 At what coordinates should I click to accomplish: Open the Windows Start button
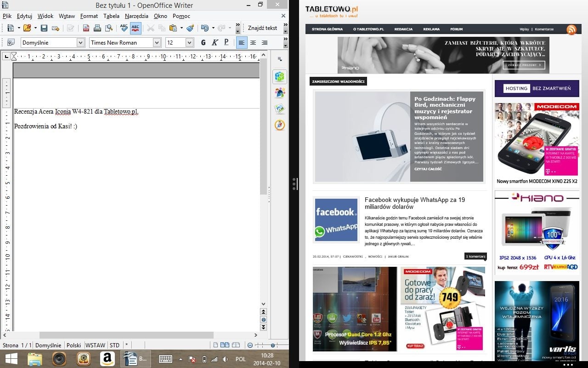(x=11, y=359)
